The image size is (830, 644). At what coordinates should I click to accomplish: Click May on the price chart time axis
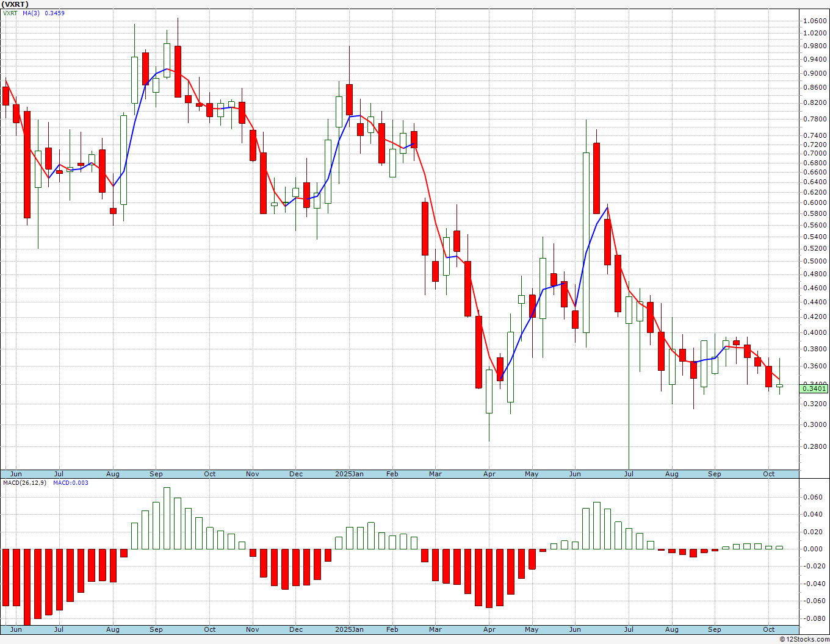(532, 474)
